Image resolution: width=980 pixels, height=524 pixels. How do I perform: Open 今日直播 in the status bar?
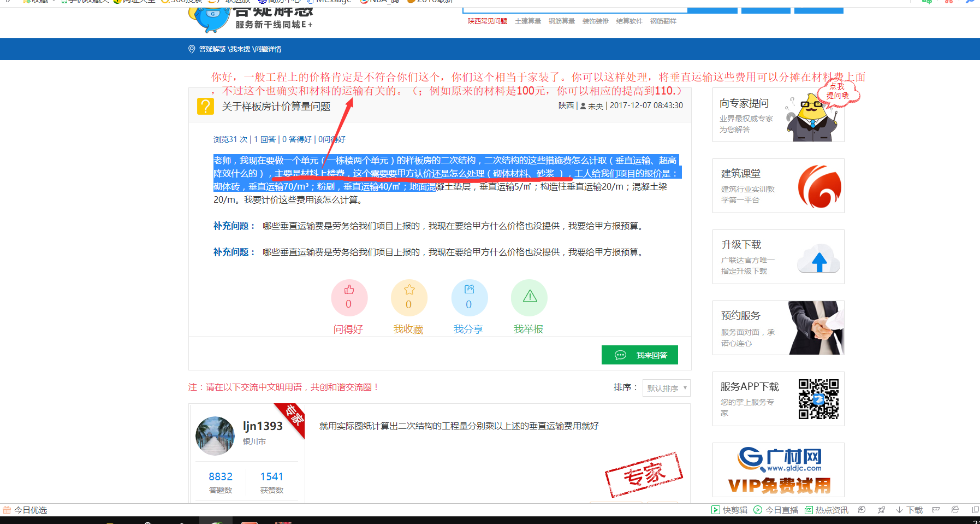(776, 510)
